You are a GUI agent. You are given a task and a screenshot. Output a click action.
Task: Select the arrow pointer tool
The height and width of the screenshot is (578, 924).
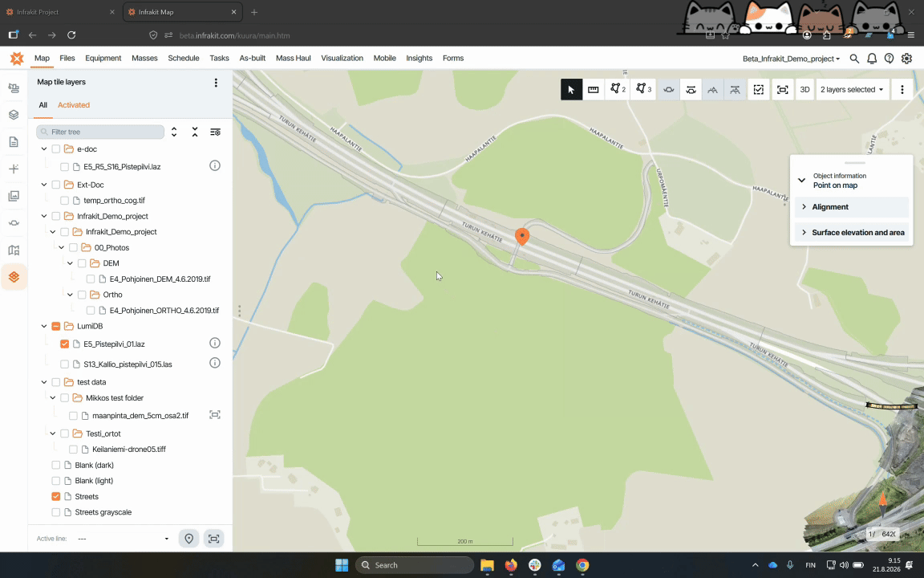pos(571,90)
